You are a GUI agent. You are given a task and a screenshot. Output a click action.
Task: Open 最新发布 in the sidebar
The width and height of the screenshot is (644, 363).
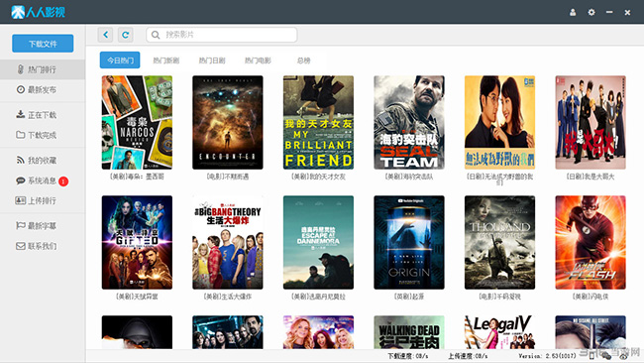[x=43, y=89]
